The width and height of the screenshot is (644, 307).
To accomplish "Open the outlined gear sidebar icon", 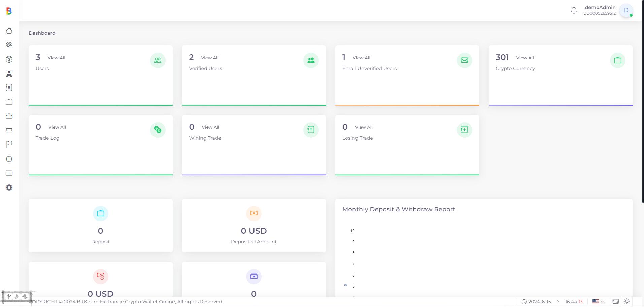I will coord(9,159).
